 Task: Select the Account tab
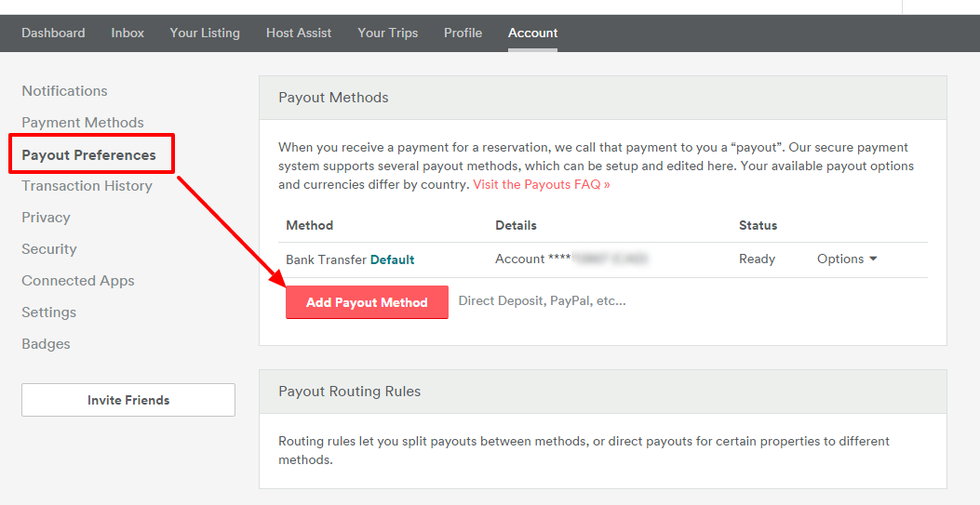click(x=532, y=33)
